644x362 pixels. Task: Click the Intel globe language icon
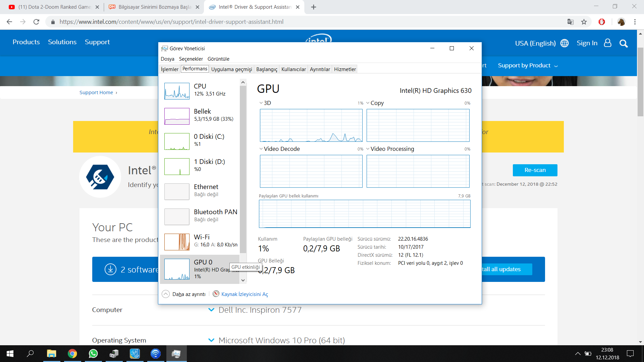click(565, 43)
